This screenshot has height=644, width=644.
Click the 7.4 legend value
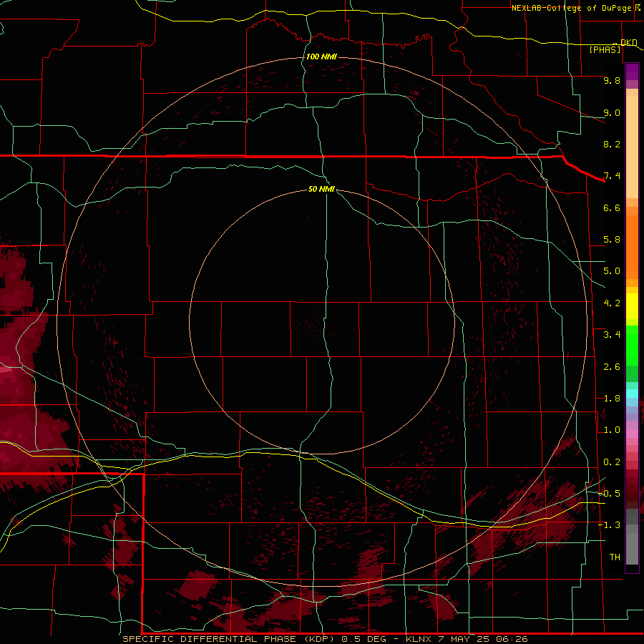point(612,176)
